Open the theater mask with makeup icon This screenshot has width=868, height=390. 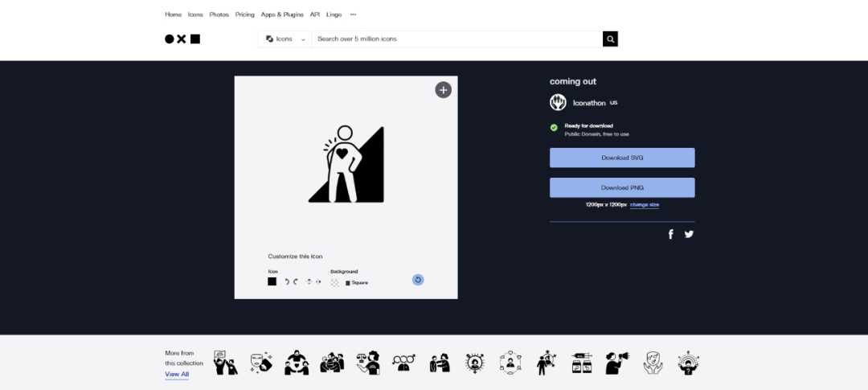tap(260, 363)
